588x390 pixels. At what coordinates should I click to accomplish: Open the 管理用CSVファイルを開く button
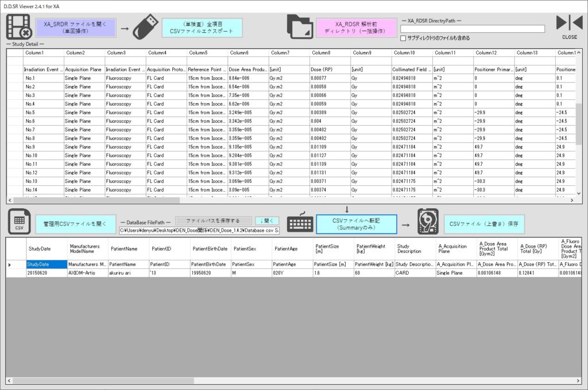(x=75, y=224)
